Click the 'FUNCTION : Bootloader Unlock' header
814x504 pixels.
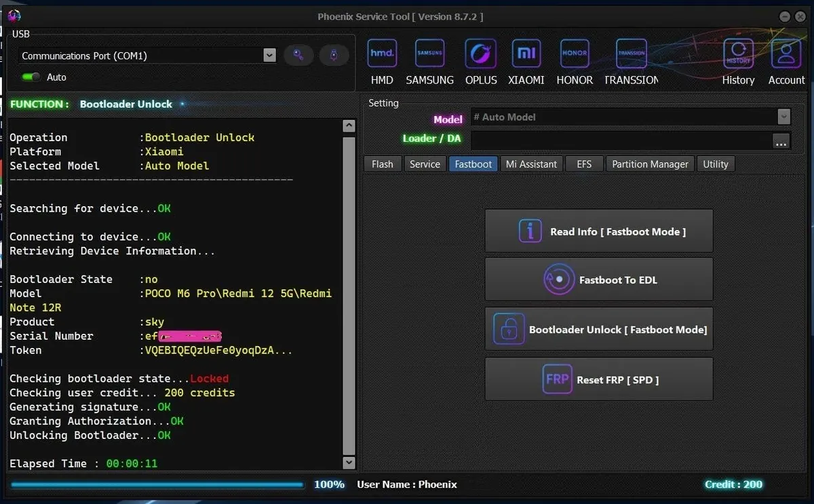(x=92, y=104)
